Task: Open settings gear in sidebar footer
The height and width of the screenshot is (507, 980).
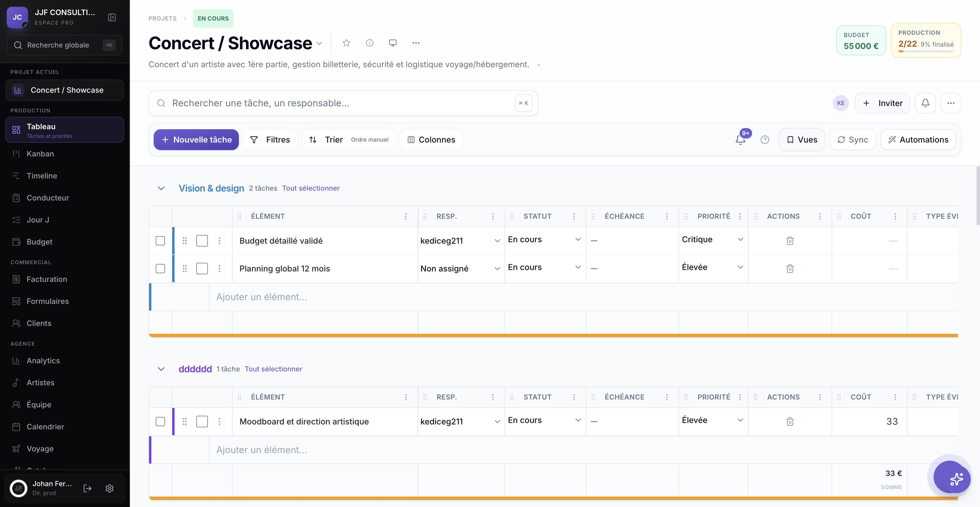Action: (110, 488)
